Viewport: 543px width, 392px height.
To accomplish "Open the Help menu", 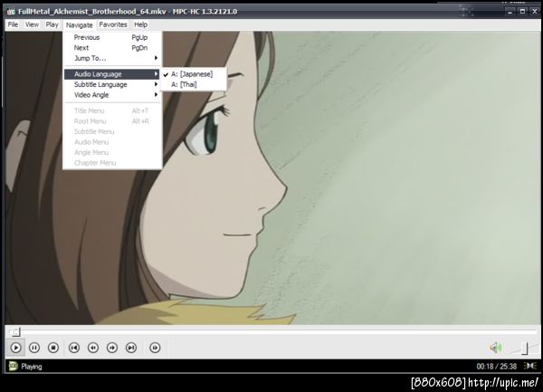I will (x=140, y=24).
